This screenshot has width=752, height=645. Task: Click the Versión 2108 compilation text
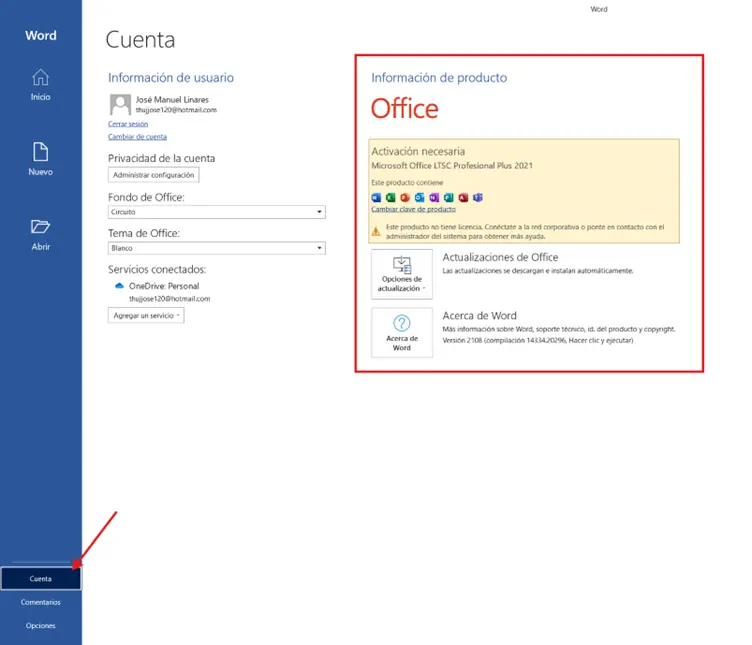[538, 340]
